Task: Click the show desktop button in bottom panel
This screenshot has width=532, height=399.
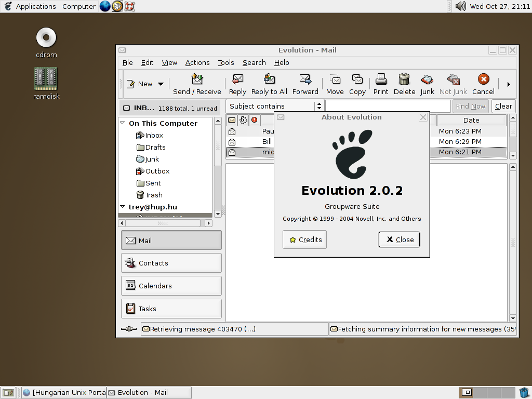Action: tap(8, 393)
